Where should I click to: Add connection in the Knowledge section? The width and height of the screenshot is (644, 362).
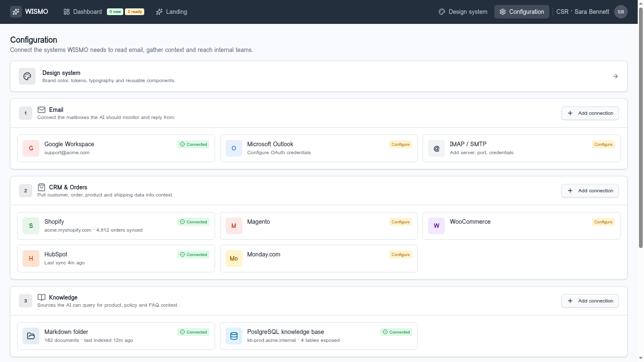[x=590, y=301]
